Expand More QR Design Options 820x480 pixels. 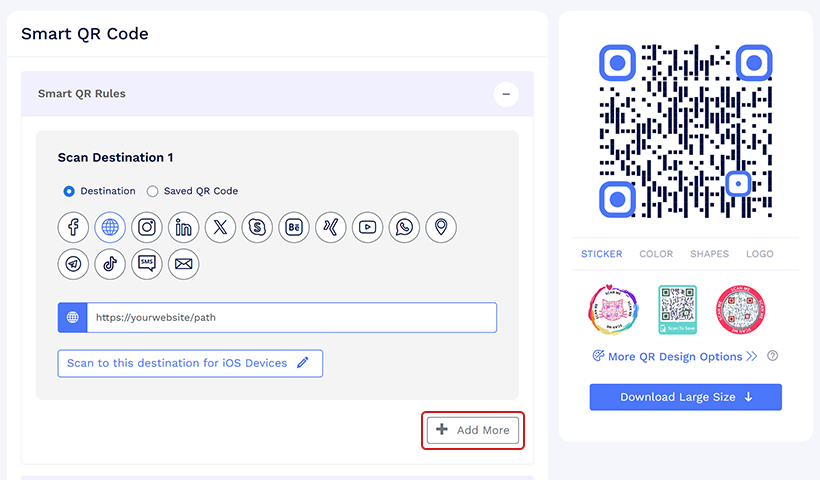pos(674,356)
